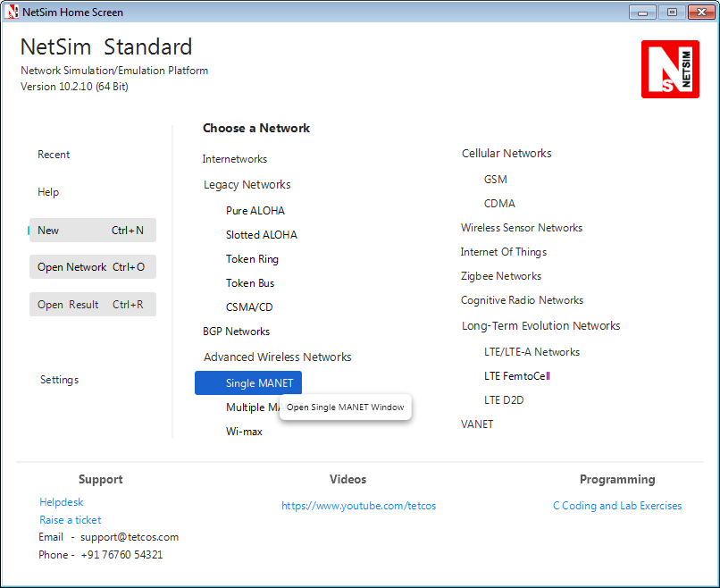Choose Token Ring network
This screenshot has height=588, width=720.
click(252, 259)
